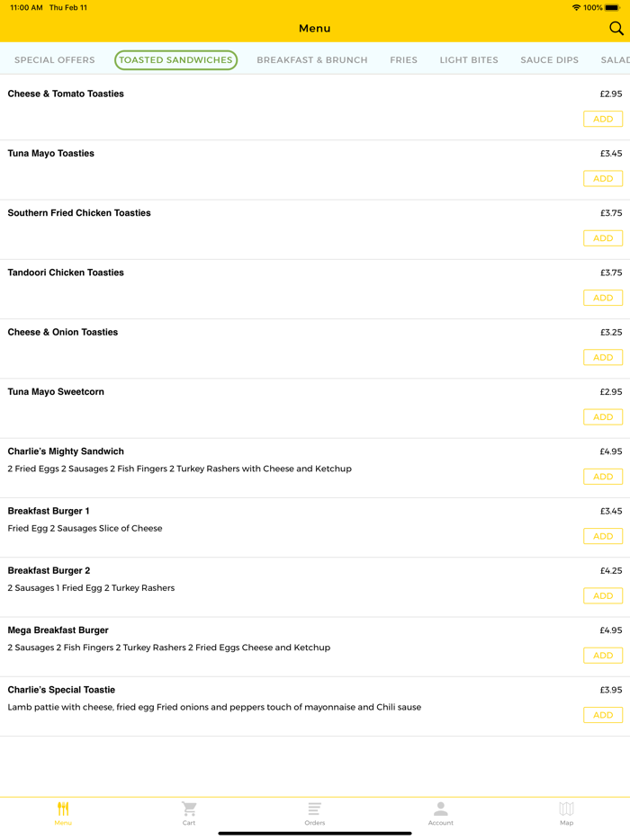This screenshot has width=630, height=840.
Task: Add Charlie's Special Toastie to cart
Action: (x=603, y=715)
